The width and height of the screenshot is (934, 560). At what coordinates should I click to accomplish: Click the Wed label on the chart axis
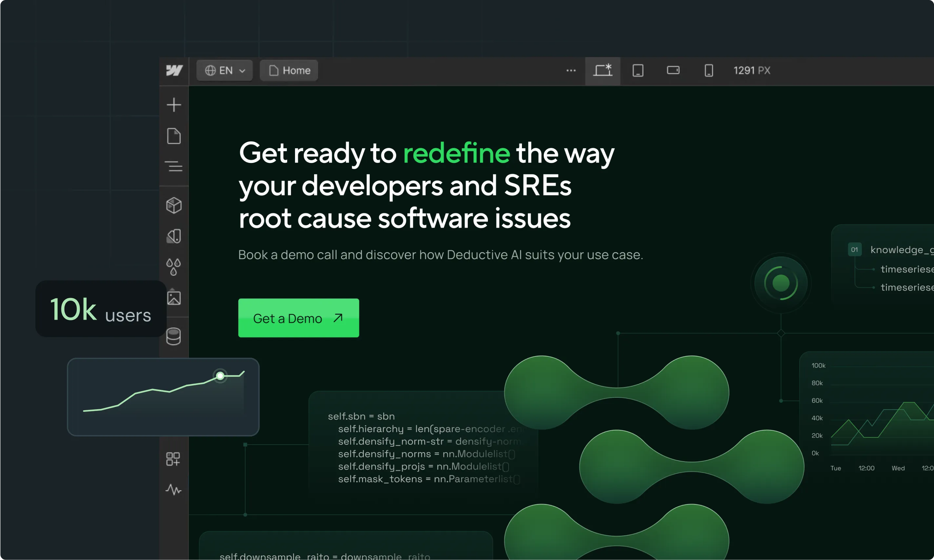point(898,468)
